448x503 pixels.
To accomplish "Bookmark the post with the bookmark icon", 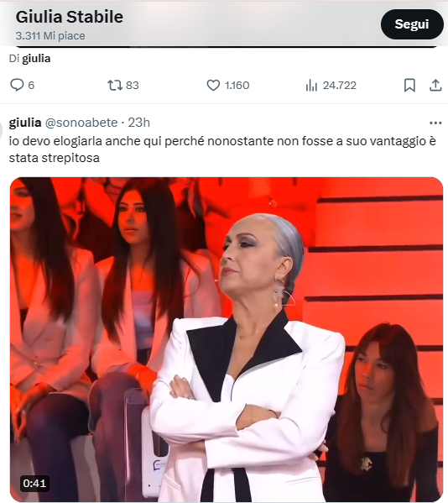I will [409, 86].
